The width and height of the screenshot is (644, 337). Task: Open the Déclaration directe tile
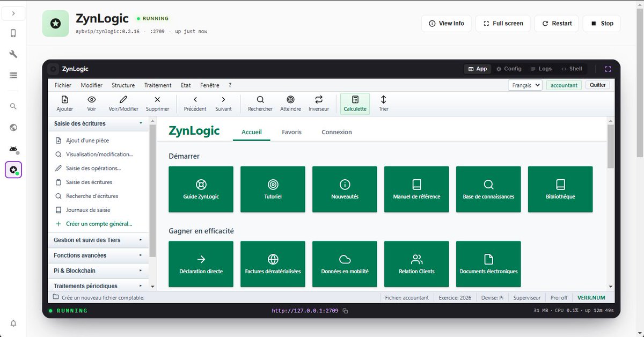point(201,264)
